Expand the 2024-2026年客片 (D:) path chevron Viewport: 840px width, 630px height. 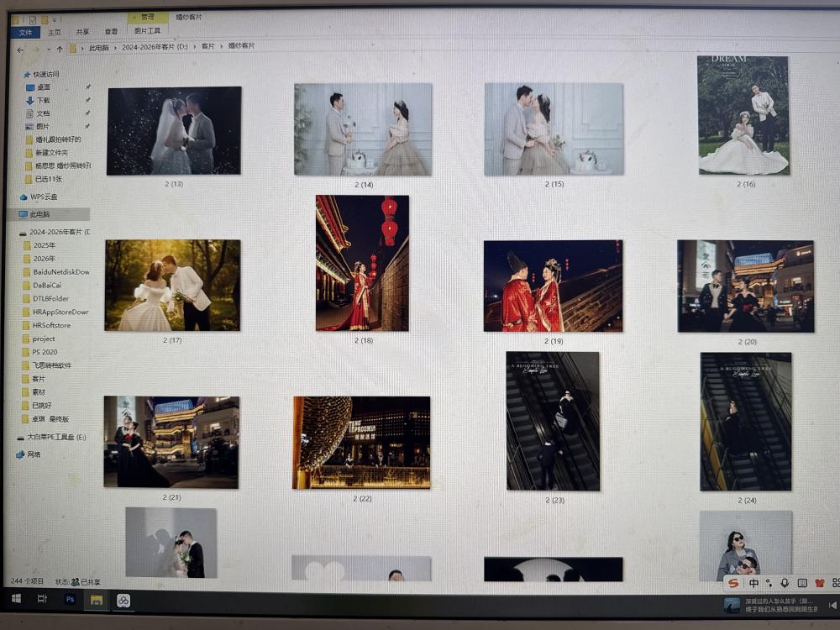(194, 47)
